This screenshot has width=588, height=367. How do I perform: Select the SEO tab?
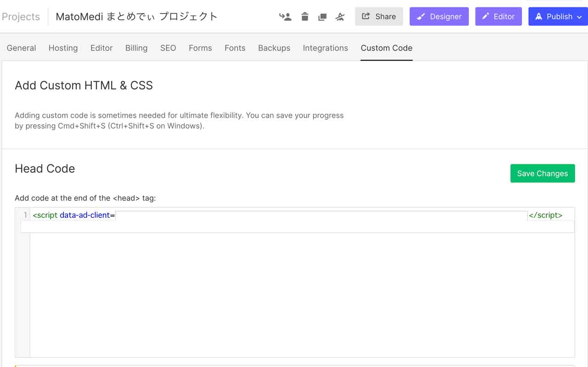168,48
